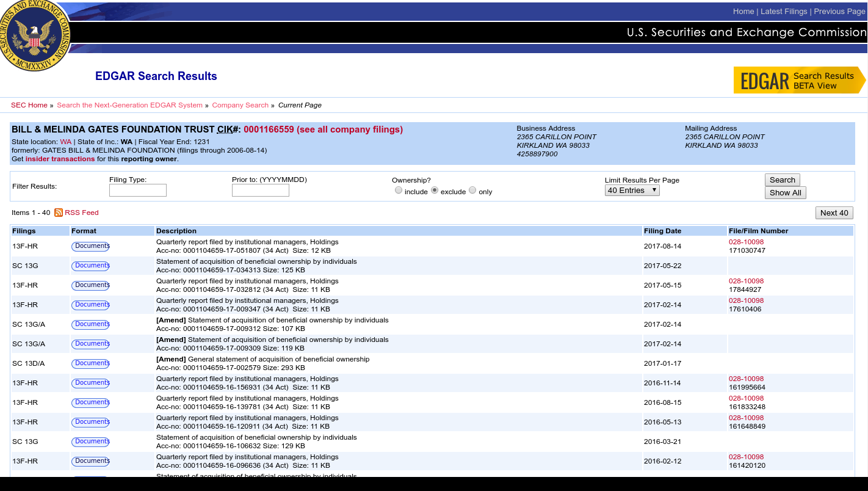This screenshot has height=491, width=868.
Task: Open Documents for SC 13G filed 2017-05-22
Action: pyautogui.click(x=90, y=266)
